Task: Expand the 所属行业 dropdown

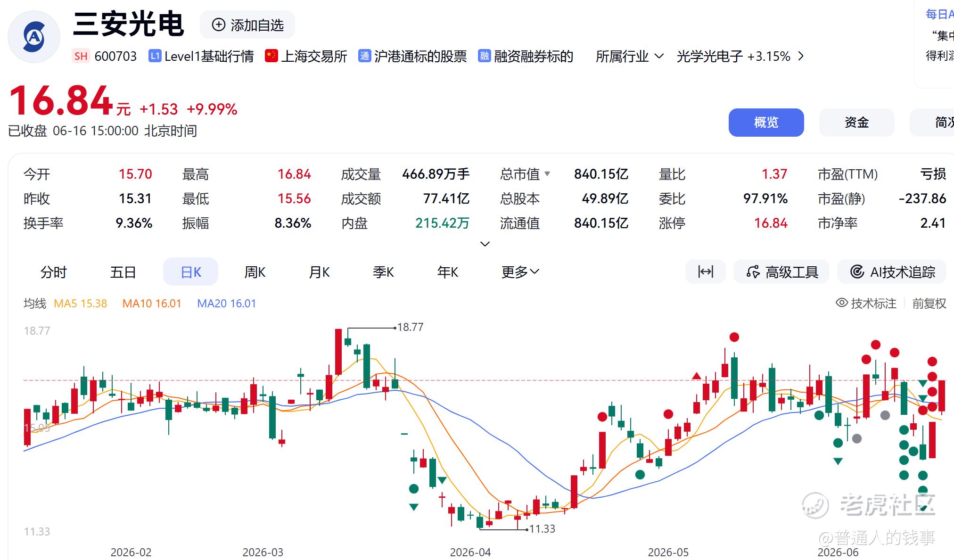Action: pyautogui.click(x=630, y=56)
